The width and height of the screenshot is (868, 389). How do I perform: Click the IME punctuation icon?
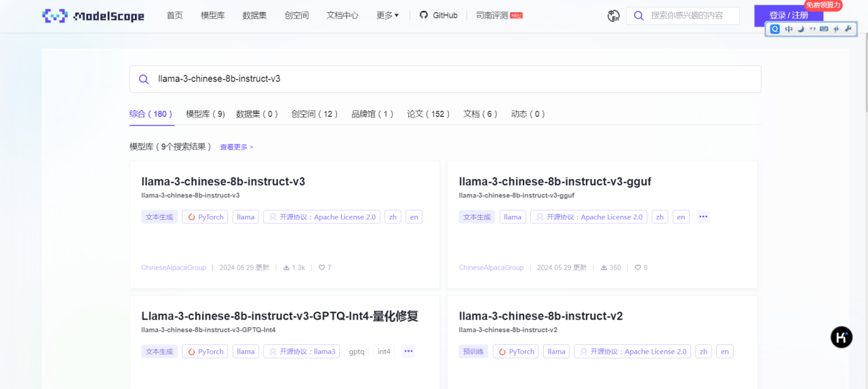click(x=812, y=29)
